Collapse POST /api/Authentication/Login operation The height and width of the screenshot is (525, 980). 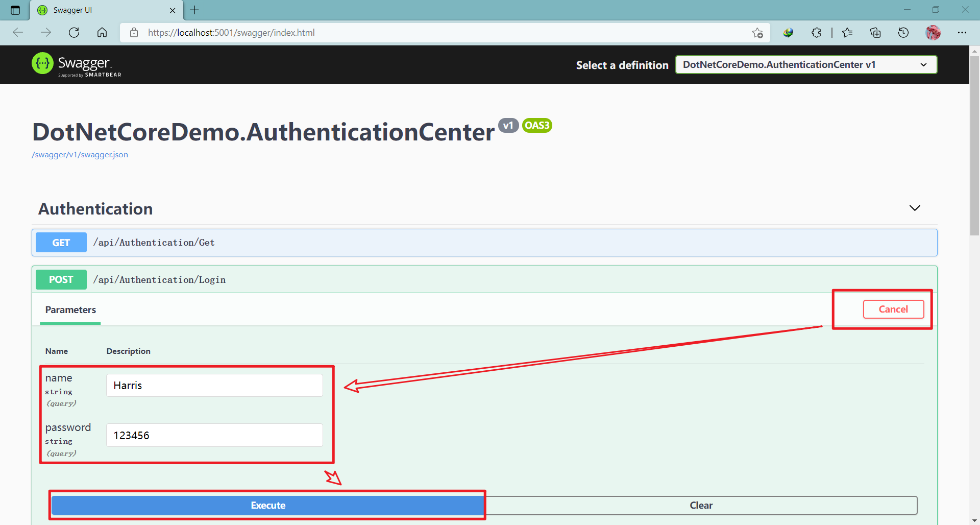pyautogui.click(x=484, y=279)
